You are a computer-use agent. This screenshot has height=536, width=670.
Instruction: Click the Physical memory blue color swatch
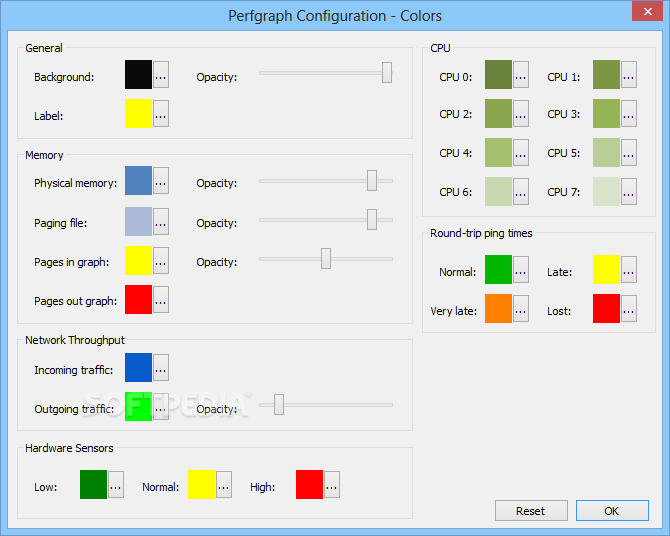(138, 180)
